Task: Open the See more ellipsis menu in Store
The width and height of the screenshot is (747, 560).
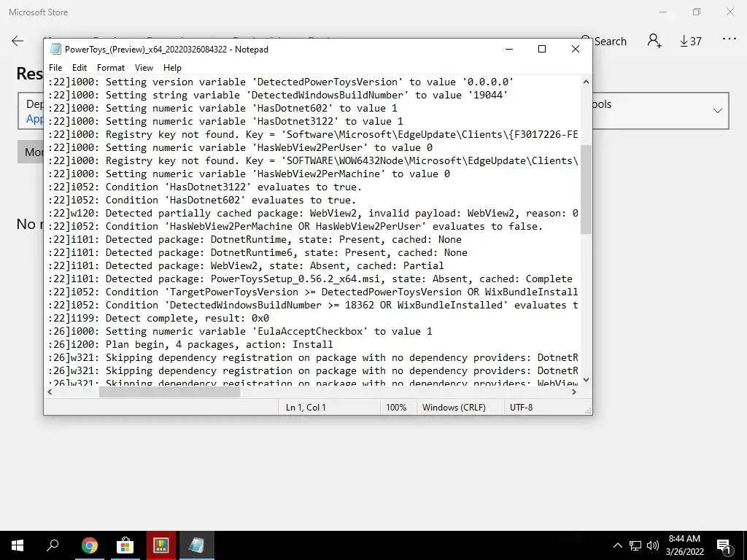Action: (x=729, y=39)
